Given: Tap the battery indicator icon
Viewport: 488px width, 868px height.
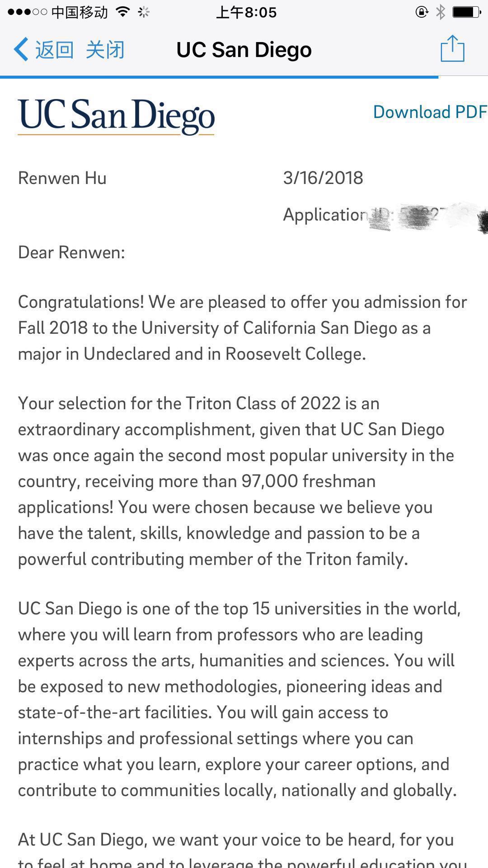Looking at the screenshot, I should click(466, 12).
